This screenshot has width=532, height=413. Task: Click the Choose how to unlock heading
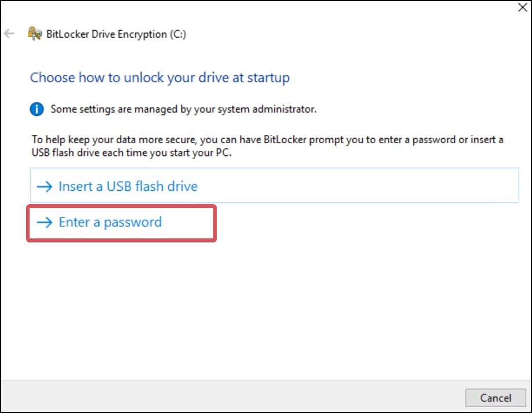(x=160, y=78)
